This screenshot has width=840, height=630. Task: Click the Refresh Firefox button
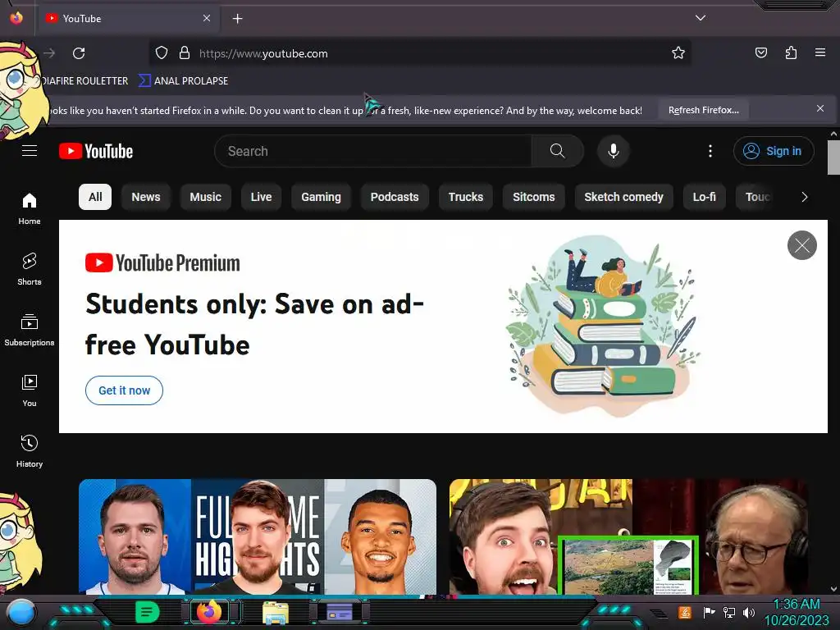703,110
